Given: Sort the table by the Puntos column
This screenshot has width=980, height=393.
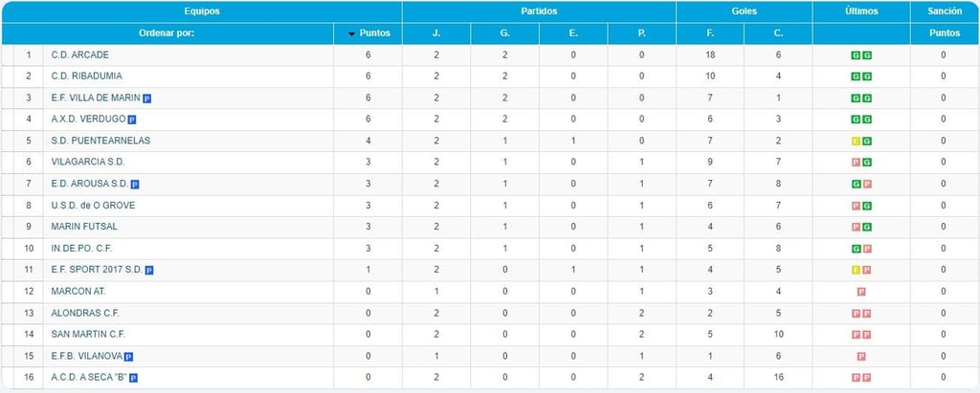Looking at the screenshot, I should [375, 33].
